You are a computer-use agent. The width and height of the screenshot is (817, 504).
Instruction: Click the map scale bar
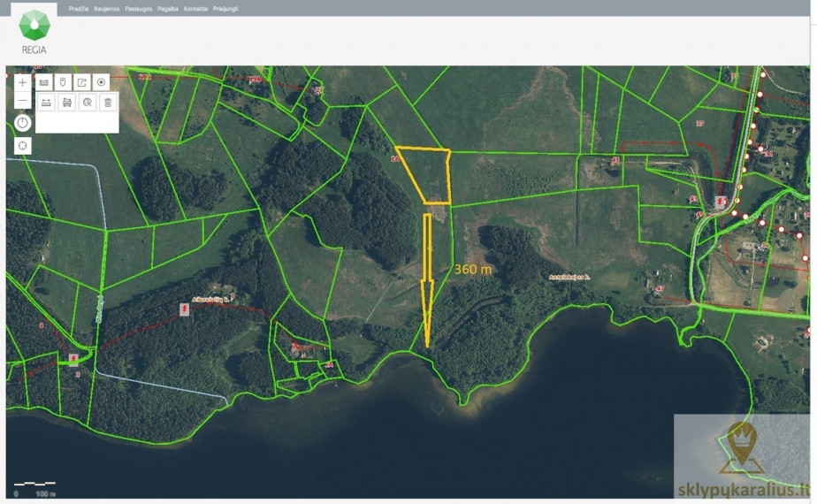point(34,489)
